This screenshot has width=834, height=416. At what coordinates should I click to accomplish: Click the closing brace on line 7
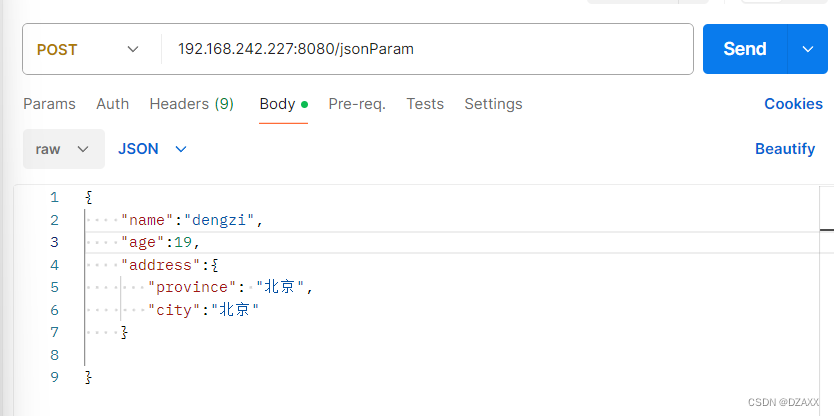pos(125,332)
